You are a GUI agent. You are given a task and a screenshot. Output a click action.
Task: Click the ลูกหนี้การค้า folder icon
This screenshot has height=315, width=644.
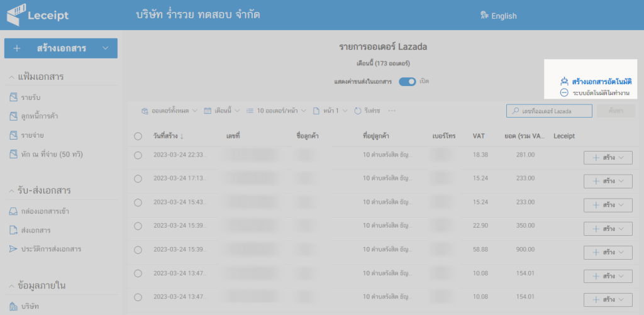(13, 116)
